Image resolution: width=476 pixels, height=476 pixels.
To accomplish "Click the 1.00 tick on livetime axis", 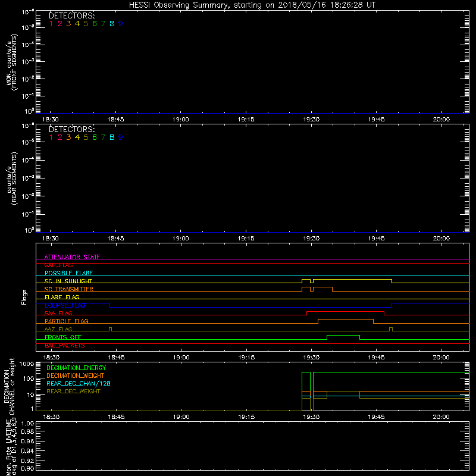I will pos(27,424).
